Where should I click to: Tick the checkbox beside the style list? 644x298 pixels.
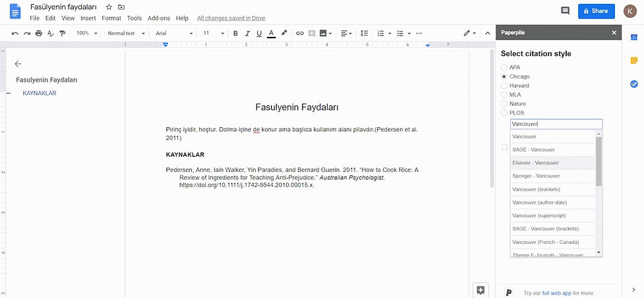tap(504, 147)
